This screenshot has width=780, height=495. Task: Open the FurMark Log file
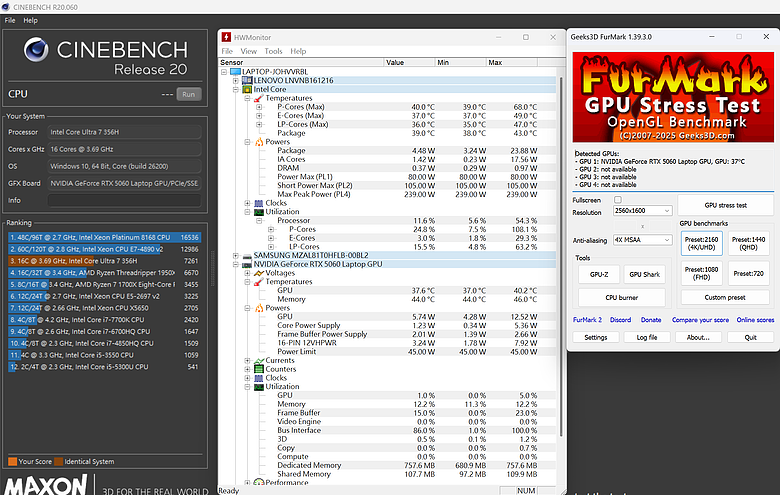(647, 337)
